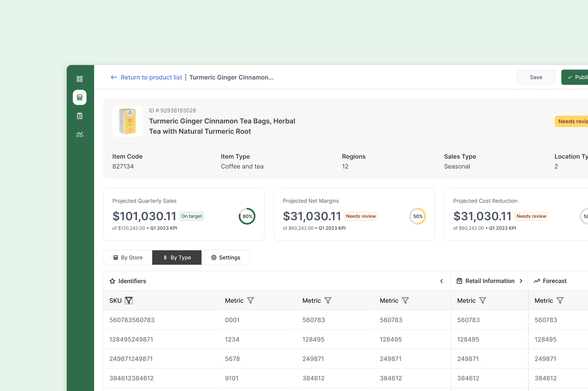
Task: Open the analytics chart sidebar icon
Action: 80,134
